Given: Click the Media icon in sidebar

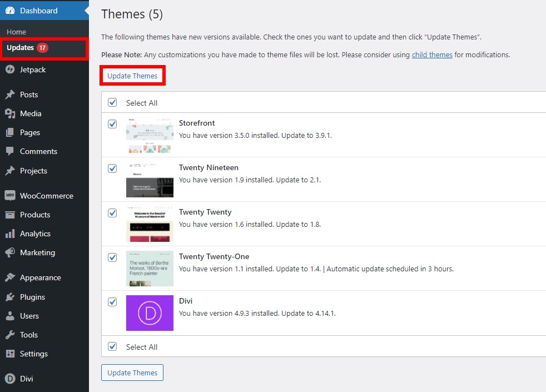Looking at the screenshot, I should point(10,113).
